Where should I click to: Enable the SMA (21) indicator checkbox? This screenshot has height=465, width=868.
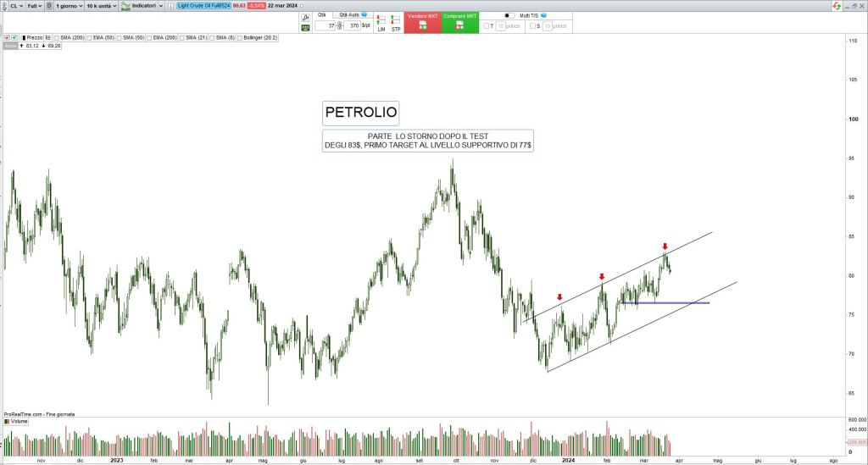(x=181, y=37)
